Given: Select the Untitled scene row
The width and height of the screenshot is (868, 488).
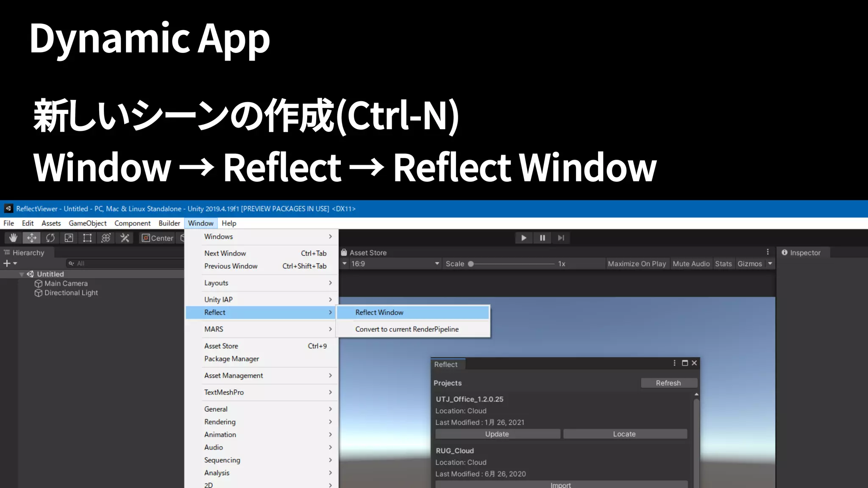Looking at the screenshot, I should coord(92,274).
